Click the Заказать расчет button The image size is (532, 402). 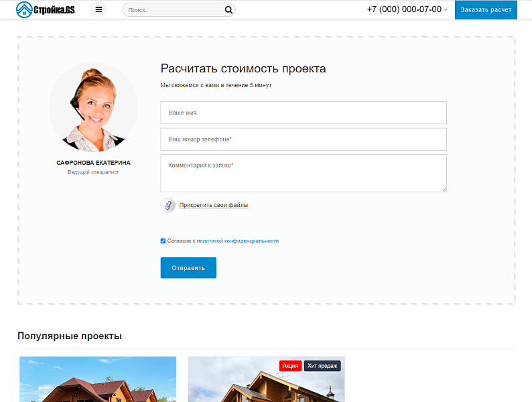pyautogui.click(x=486, y=10)
